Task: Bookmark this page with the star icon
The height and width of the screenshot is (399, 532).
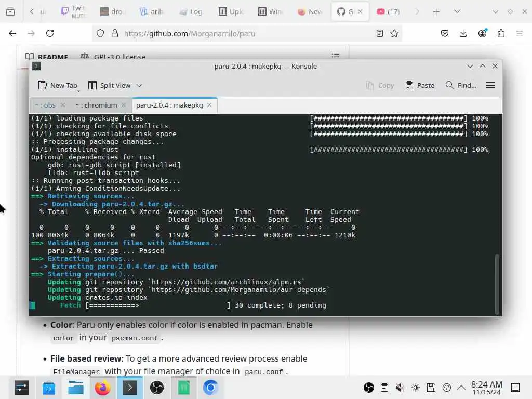Action: point(394,33)
